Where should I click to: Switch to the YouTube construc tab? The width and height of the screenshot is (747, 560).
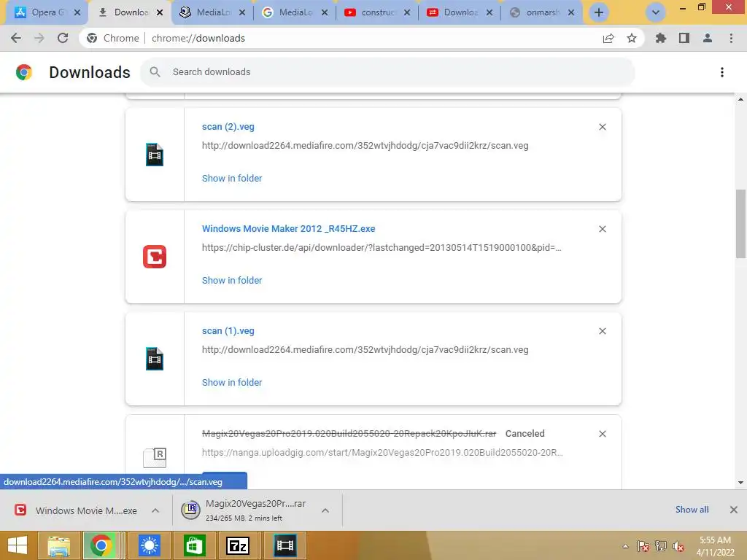(x=377, y=12)
